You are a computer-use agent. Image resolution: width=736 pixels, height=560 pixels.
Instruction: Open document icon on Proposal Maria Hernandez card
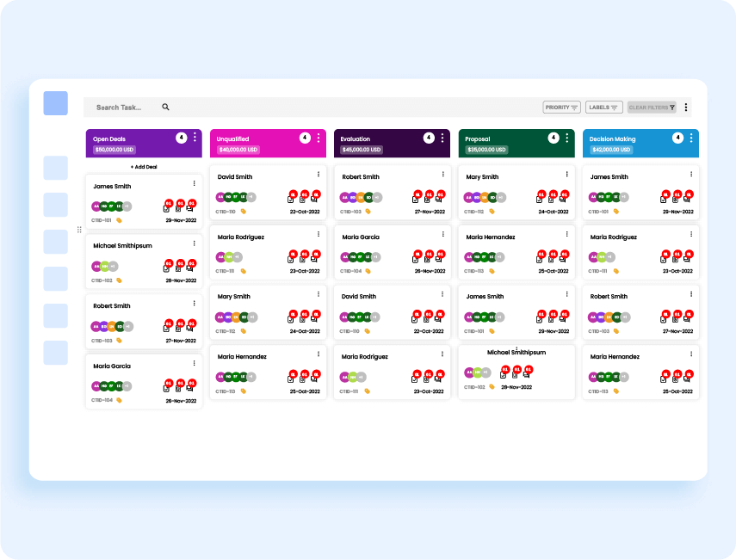point(551,260)
